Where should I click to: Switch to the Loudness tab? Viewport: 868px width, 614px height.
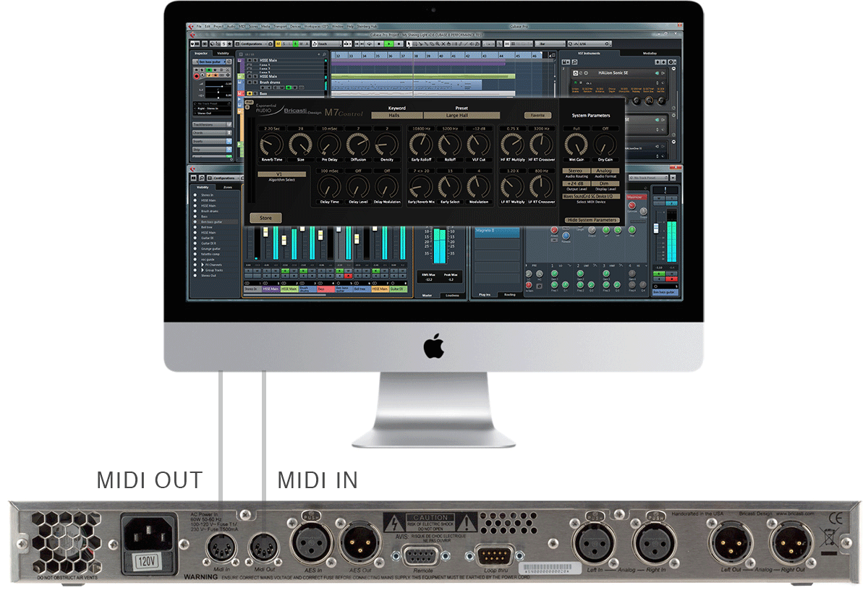[x=452, y=295]
